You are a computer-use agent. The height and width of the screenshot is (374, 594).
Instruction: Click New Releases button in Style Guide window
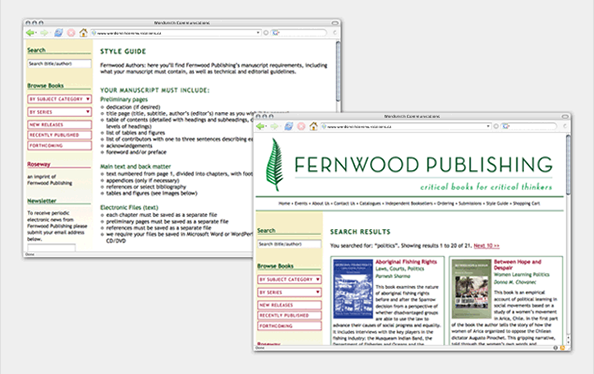(x=59, y=125)
